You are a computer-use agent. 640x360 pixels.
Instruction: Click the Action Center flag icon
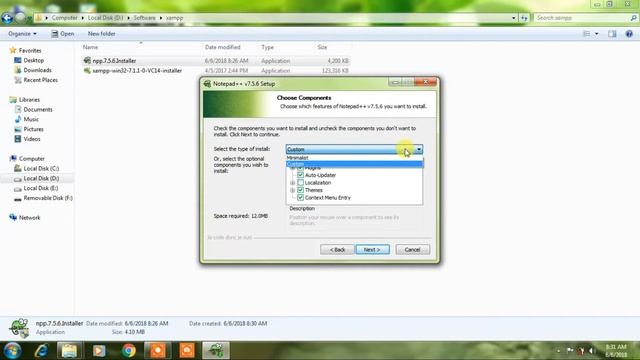tap(570, 351)
